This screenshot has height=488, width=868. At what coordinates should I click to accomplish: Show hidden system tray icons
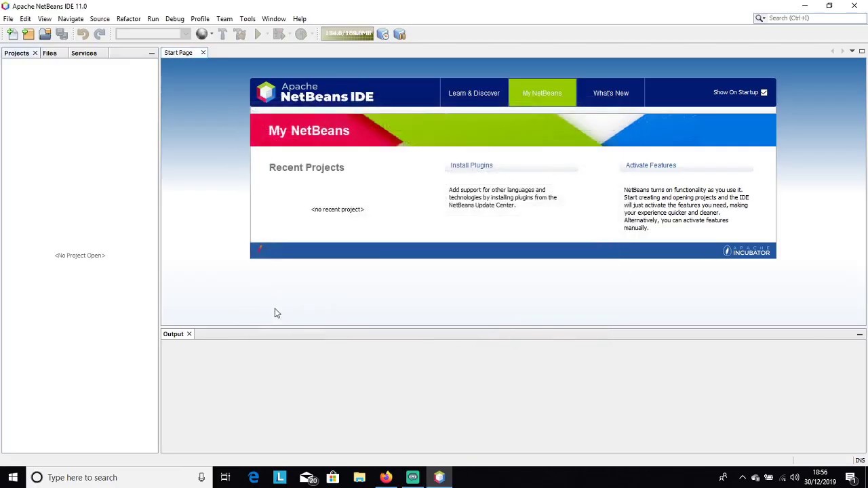(x=742, y=477)
